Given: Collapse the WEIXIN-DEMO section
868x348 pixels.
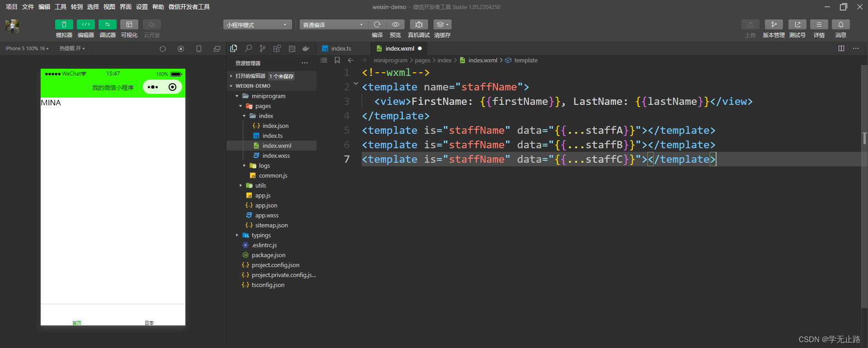Looking at the screenshot, I should (x=271, y=86).
